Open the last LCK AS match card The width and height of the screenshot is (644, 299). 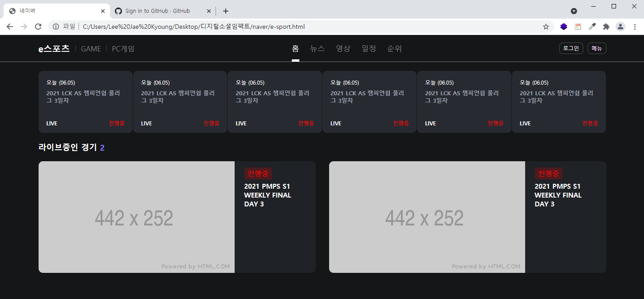pyautogui.click(x=559, y=102)
